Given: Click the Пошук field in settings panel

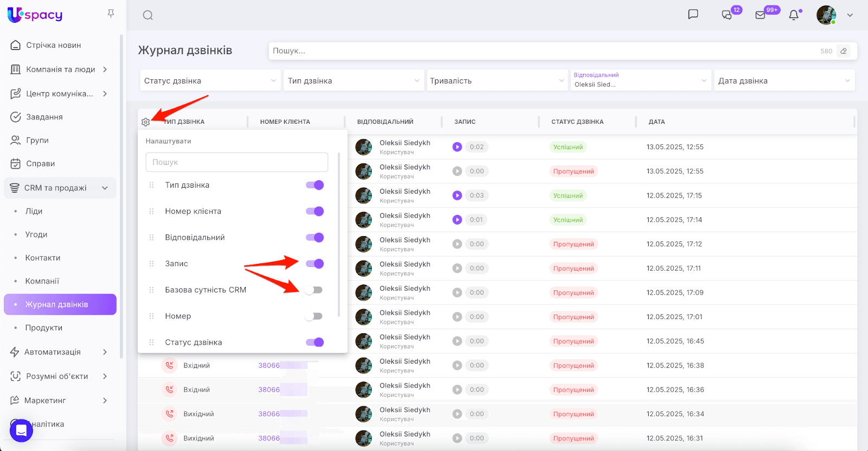Looking at the screenshot, I should [237, 162].
